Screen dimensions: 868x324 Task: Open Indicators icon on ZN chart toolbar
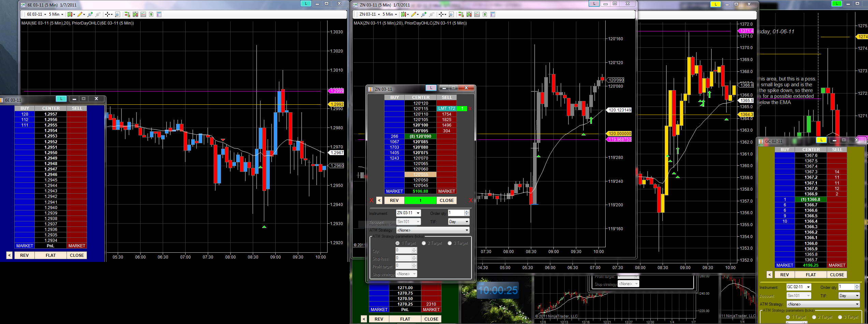(477, 14)
